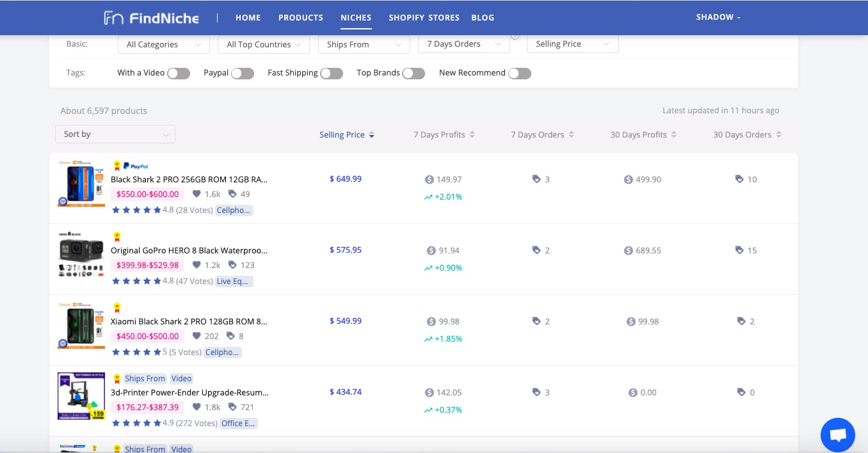Click the heart icon on GoPro HERO 8 row
Image resolution: width=868 pixels, height=453 pixels.
pos(197,265)
